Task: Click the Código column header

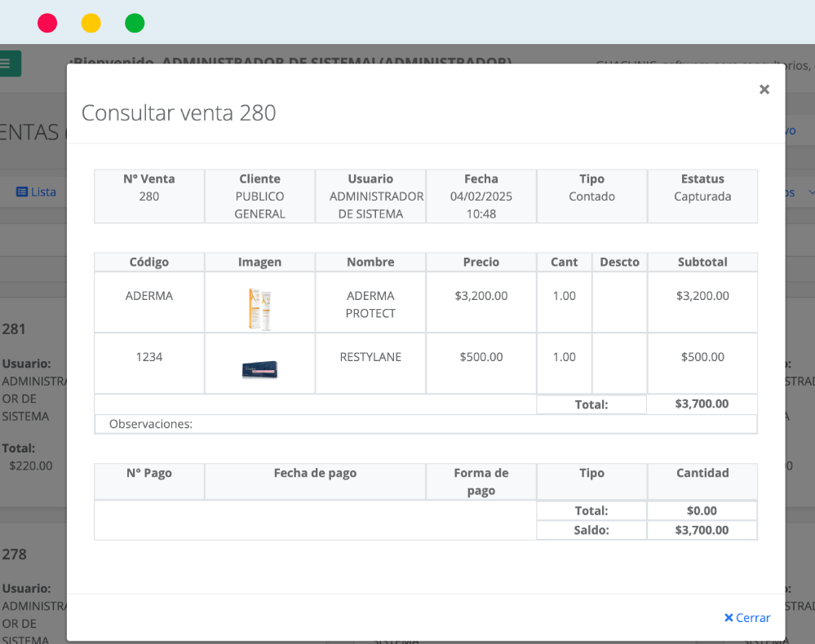Action: click(149, 262)
